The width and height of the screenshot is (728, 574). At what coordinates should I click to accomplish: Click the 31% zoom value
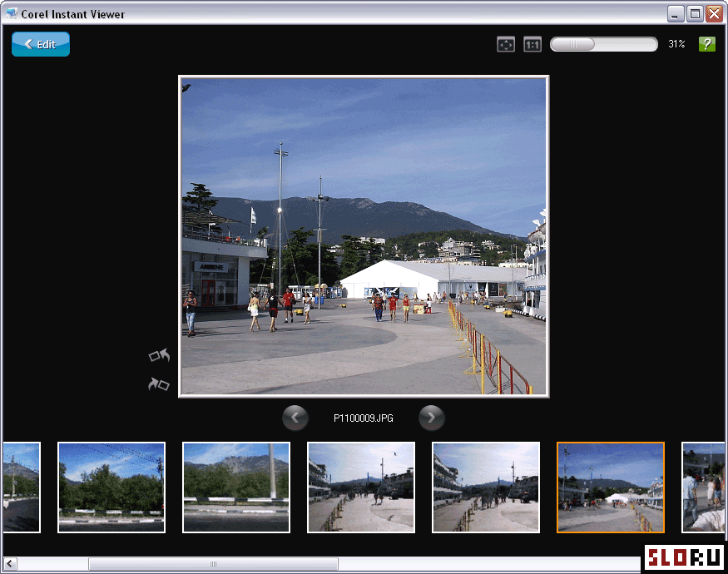676,44
